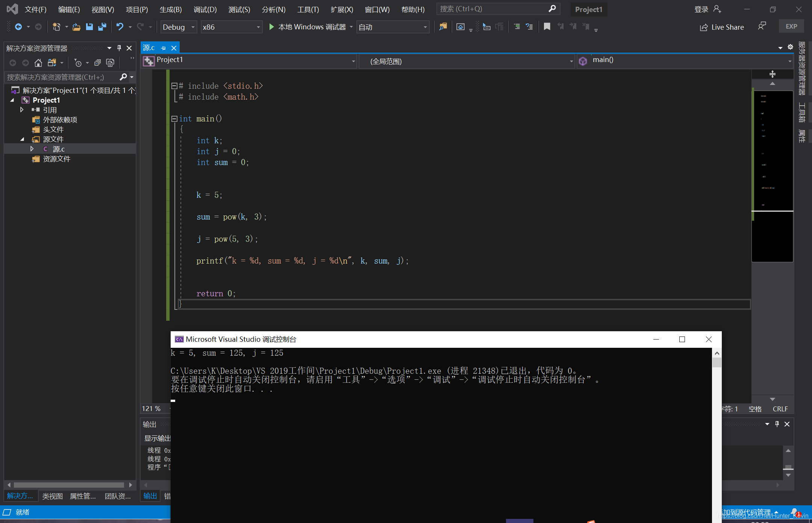
Task: Toggle a bookmark with the Bookmark icon
Action: pyautogui.click(x=547, y=27)
